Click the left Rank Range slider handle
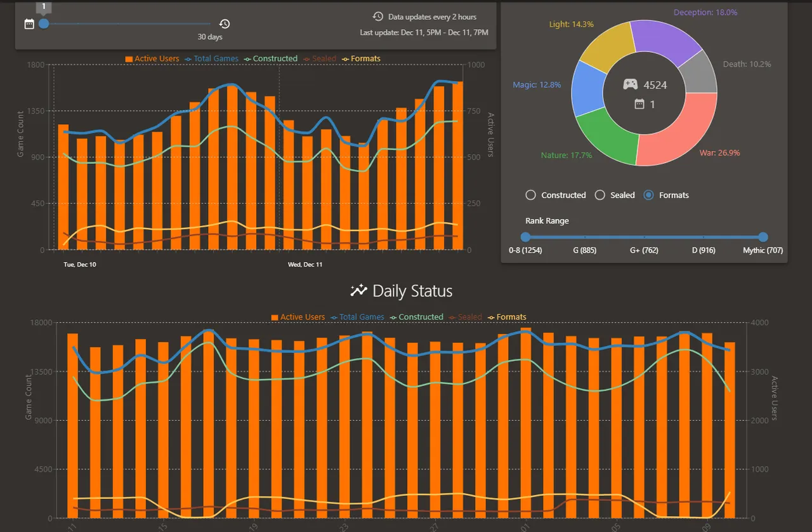The image size is (812, 532). click(x=525, y=237)
